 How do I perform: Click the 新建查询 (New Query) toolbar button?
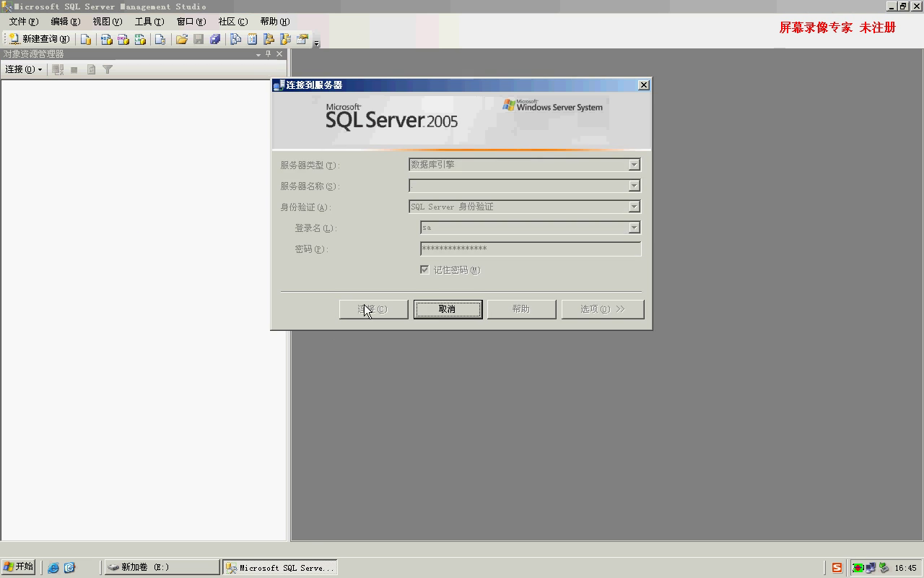[x=40, y=39]
